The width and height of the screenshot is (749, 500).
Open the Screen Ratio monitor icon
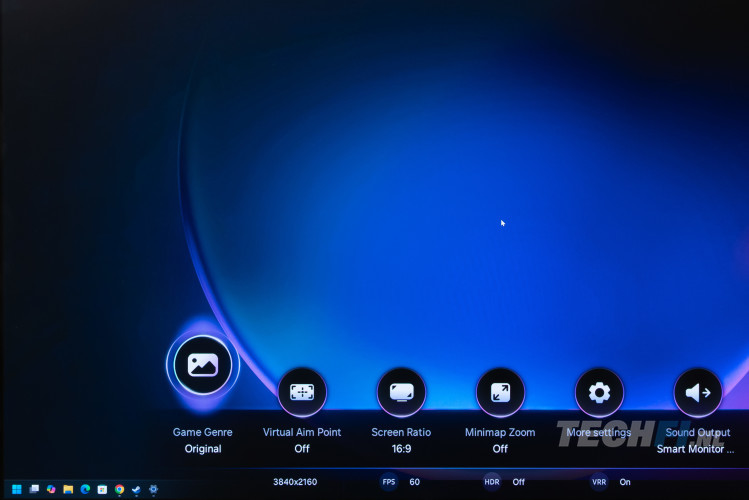coord(401,393)
